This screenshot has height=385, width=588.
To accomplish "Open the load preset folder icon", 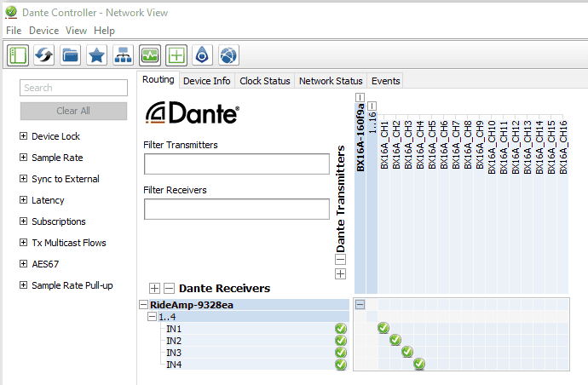I will (71, 55).
